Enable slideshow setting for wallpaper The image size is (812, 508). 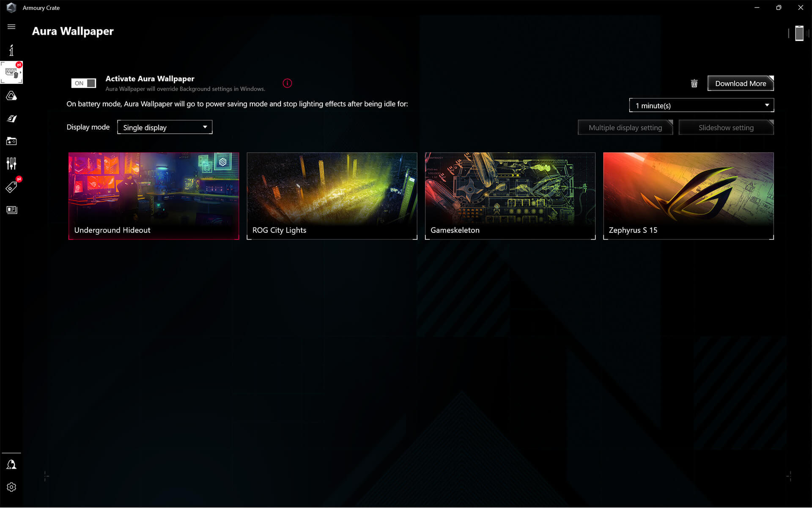tap(726, 127)
